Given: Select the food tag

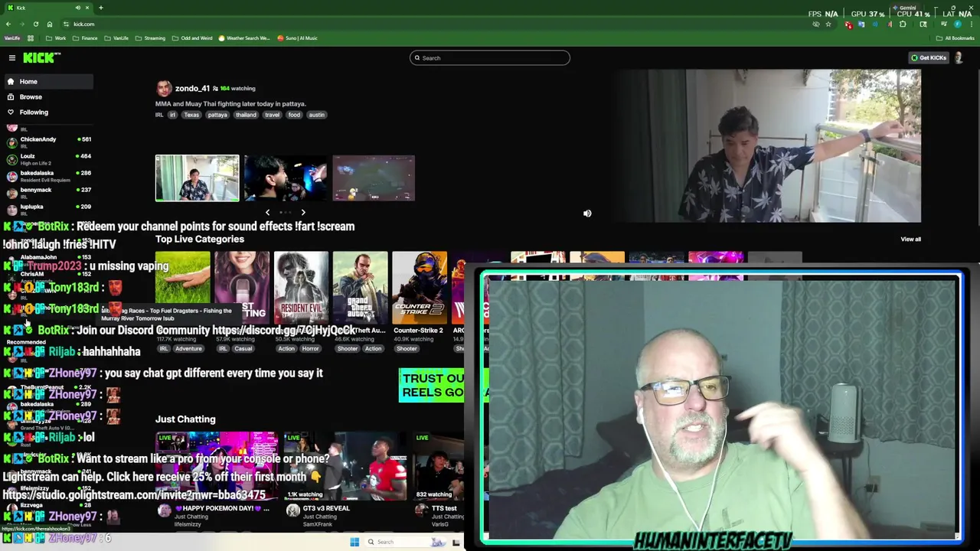Looking at the screenshot, I should (294, 115).
